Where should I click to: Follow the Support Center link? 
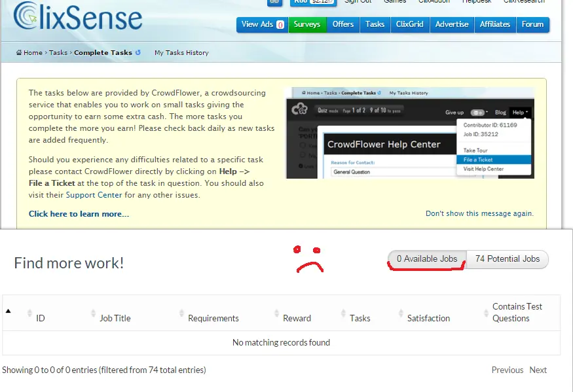pyautogui.click(x=94, y=195)
